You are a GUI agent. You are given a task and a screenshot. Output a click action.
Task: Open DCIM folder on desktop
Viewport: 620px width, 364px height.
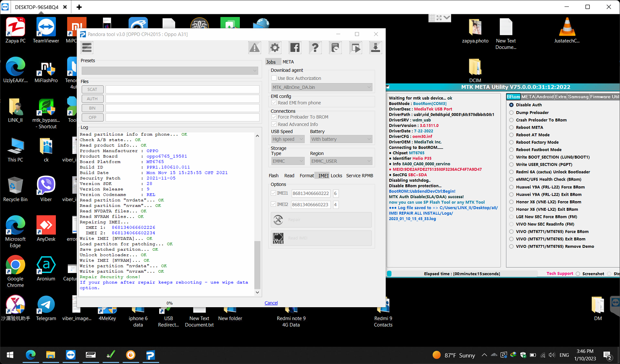click(475, 70)
